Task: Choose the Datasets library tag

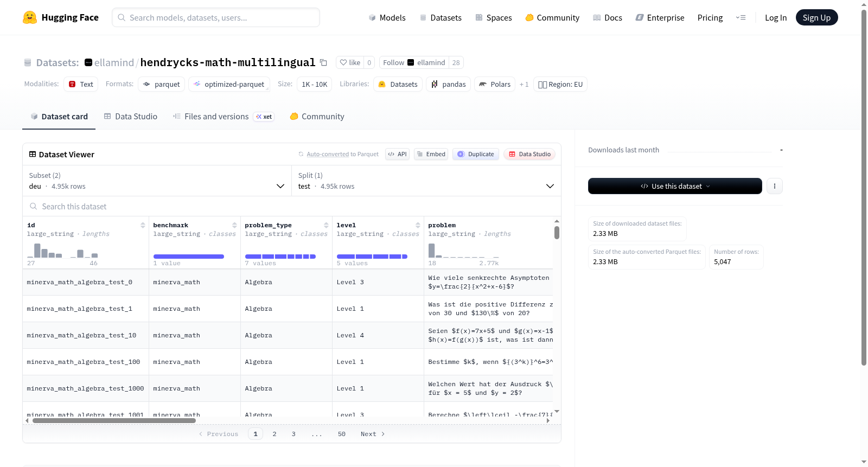Action: pos(398,84)
